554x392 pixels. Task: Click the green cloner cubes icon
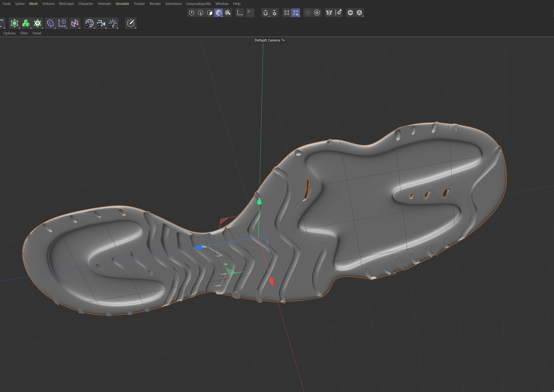tap(26, 23)
